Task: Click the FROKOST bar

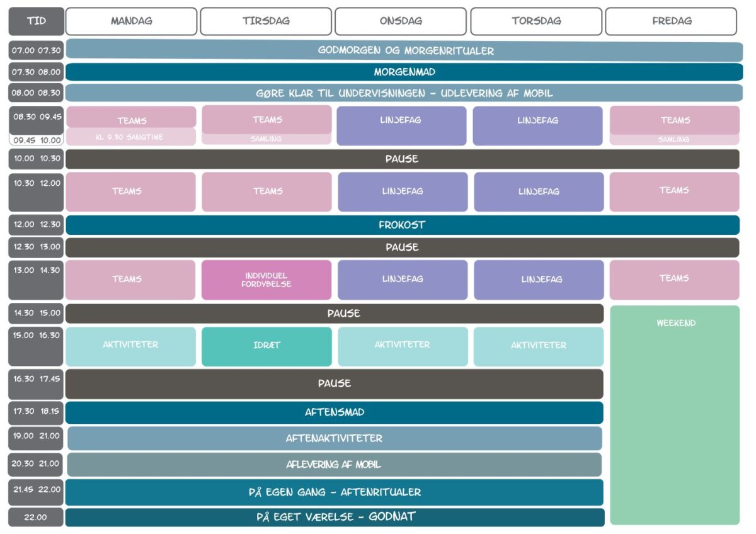Action: [x=403, y=225]
